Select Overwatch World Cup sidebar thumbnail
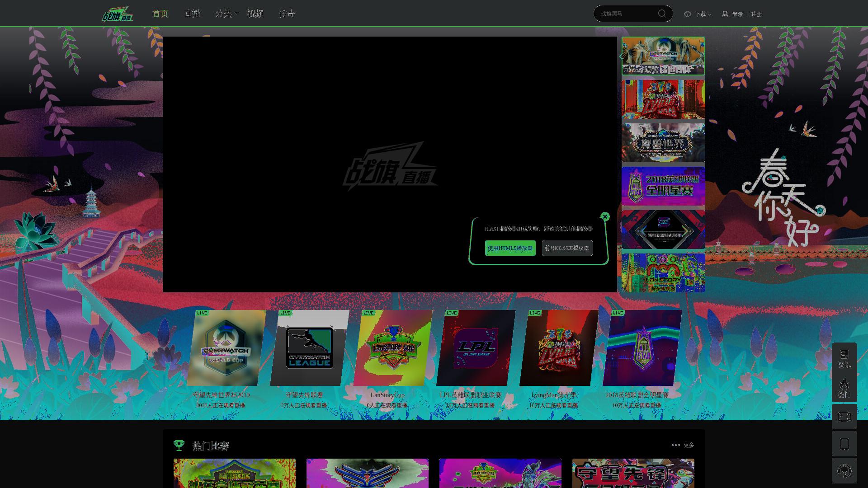This screenshot has width=868, height=488. [x=663, y=56]
